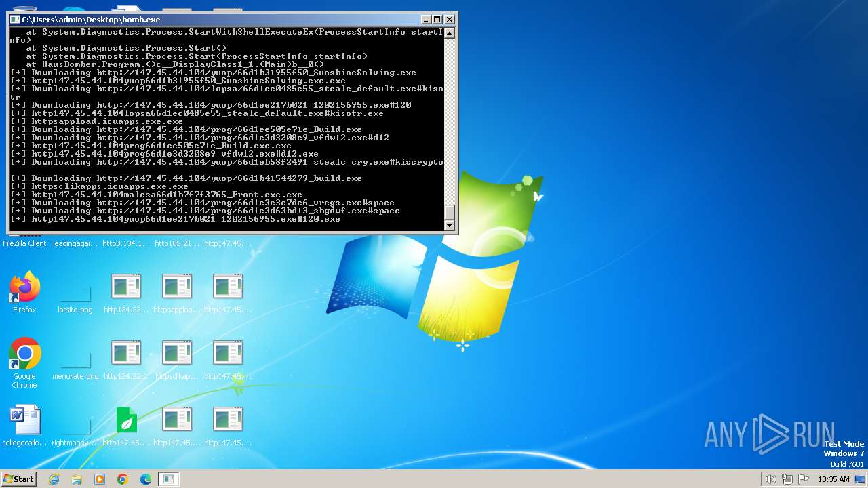The width and height of the screenshot is (868, 488).
Task: Open the Firefox desktop shortcut
Action: (x=25, y=293)
